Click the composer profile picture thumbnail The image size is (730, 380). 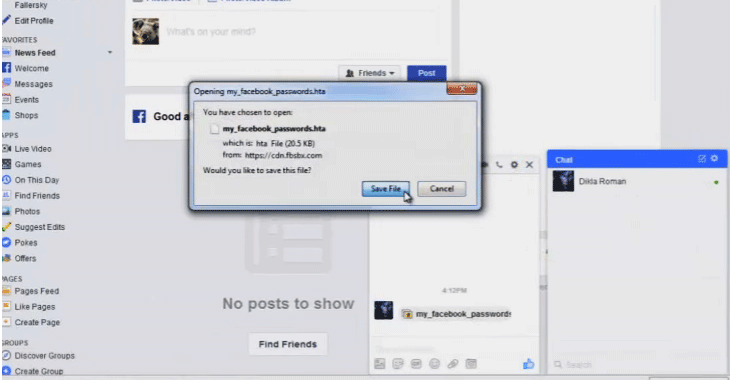(x=146, y=32)
